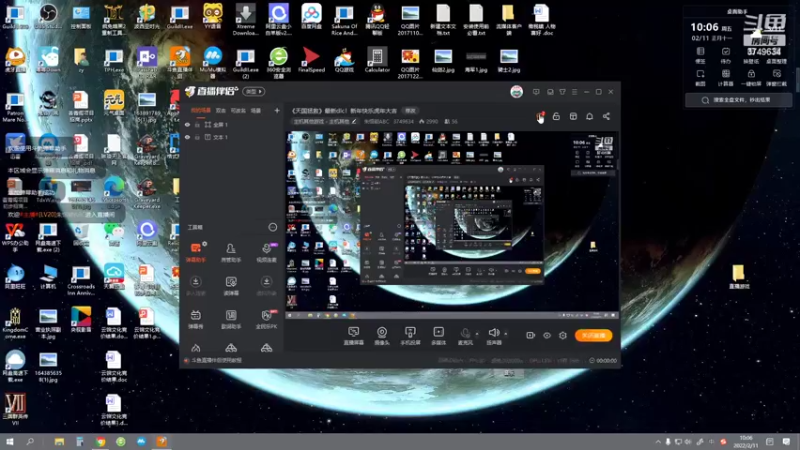Click the user avatar in app title bar
This screenshot has width=800, height=450.
[516, 92]
